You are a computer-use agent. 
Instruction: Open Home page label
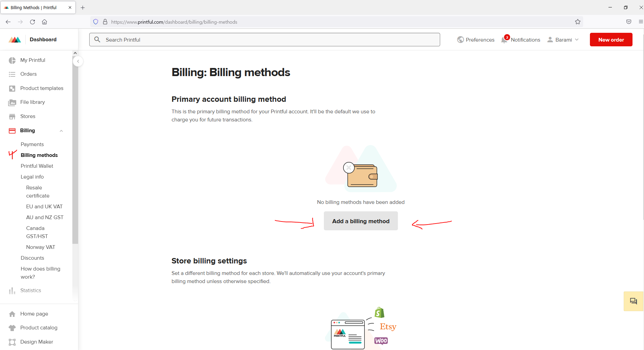[x=34, y=314]
